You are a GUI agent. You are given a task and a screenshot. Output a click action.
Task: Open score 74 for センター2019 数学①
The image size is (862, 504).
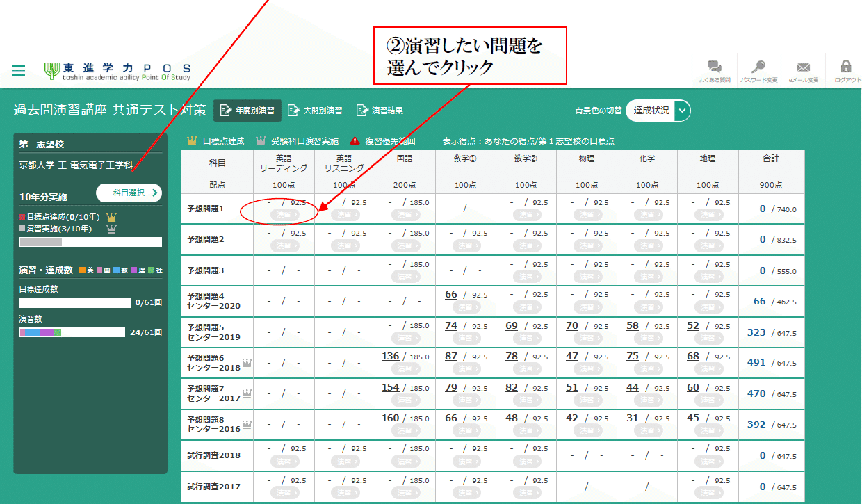(x=451, y=325)
